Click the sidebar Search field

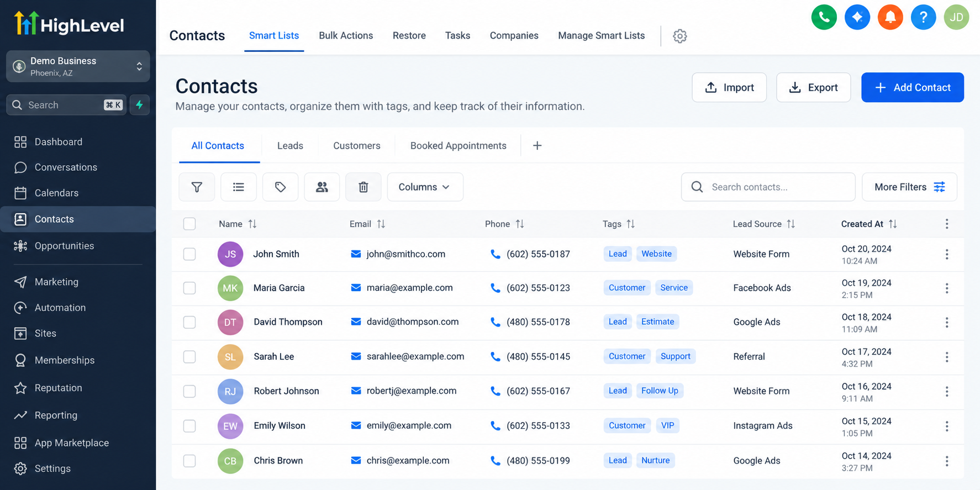click(x=66, y=105)
